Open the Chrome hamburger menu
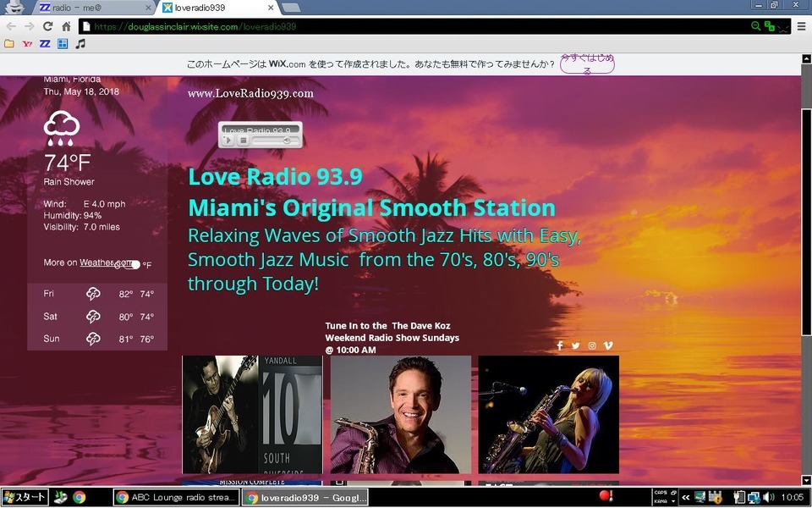Screen dimensions: 812x508 tap(801, 26)
